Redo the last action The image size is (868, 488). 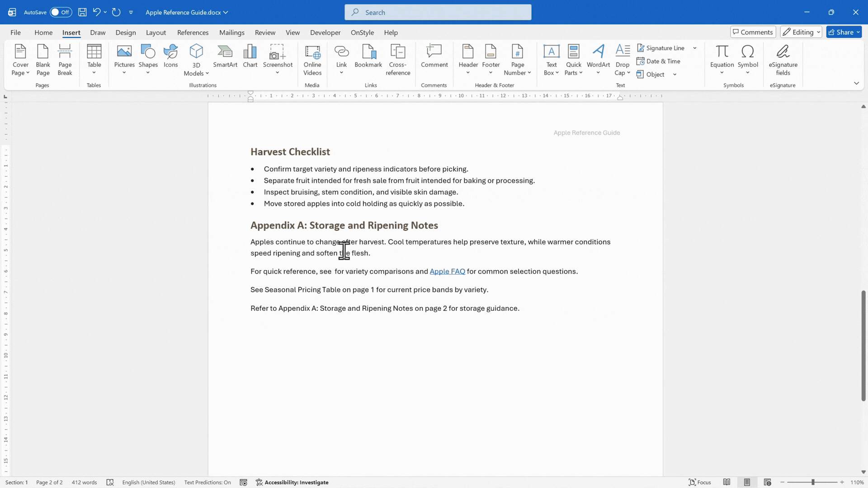point(116,12)
